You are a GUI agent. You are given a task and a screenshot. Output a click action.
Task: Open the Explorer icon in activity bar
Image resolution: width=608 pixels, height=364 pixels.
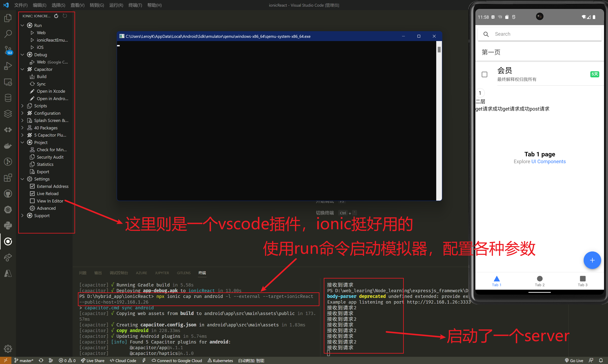click(8, 18)
